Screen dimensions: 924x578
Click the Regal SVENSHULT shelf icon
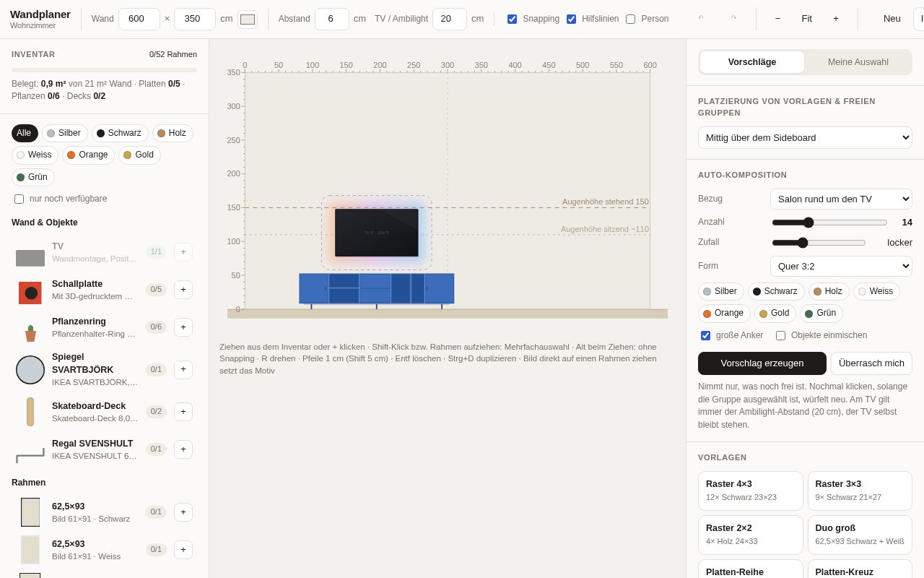point(30,455)
